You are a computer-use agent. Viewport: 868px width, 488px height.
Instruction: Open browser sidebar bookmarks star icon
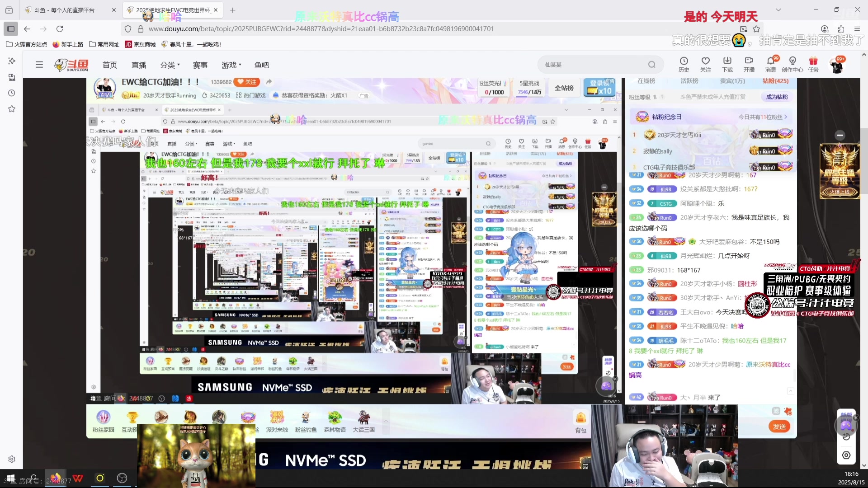tap(12, 109)
